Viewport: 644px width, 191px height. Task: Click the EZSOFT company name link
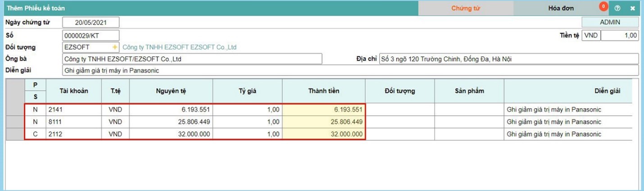[179, 47]
